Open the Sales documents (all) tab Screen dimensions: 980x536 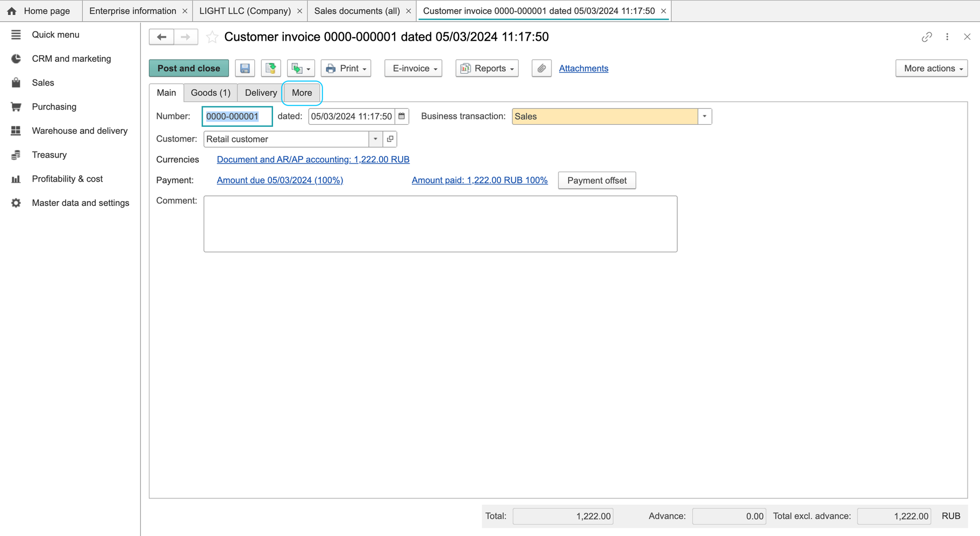click(x=357, y=11)
